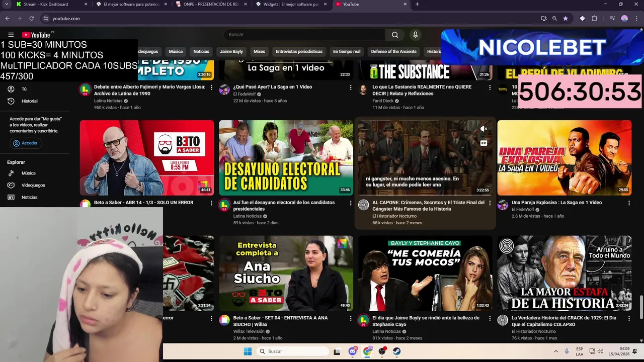View site information icon next to youtube.com
Image resolution: width=644 pixels, height=362 pixels.
(45, 18)
